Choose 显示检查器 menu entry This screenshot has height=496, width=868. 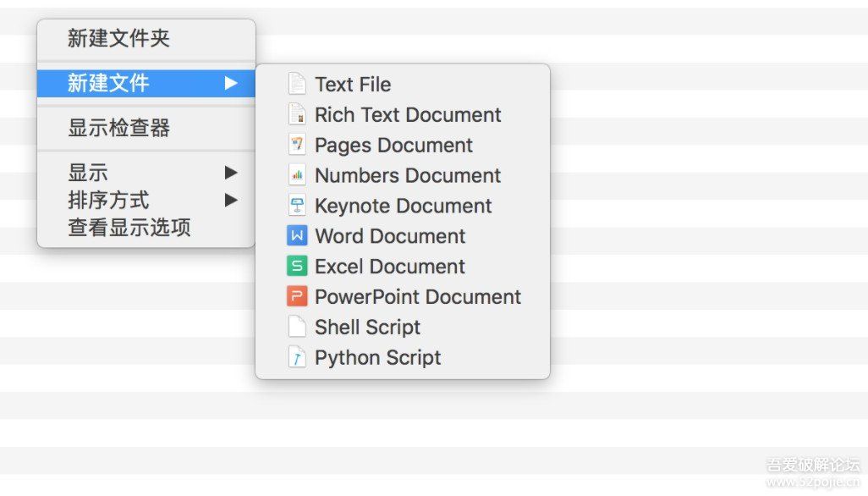point(118,128)
